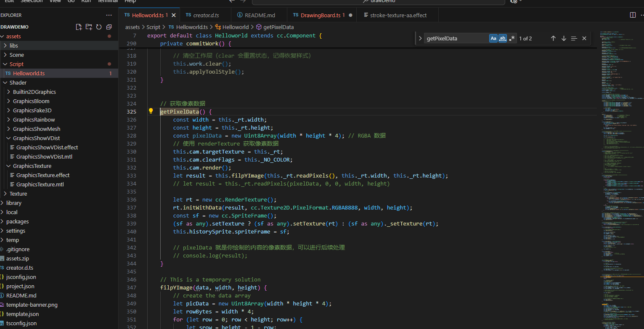Click the unsaved dot on the DrawingBoard.ts tab
Viewport: 644px width, 329px height.
350,15
